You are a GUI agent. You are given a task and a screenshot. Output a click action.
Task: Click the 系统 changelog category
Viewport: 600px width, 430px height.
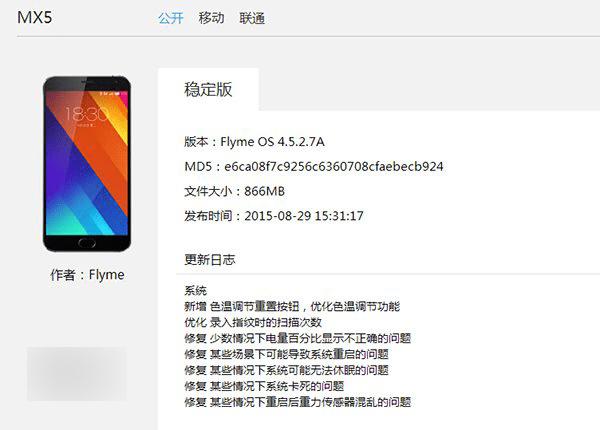(x=196, y=290)
